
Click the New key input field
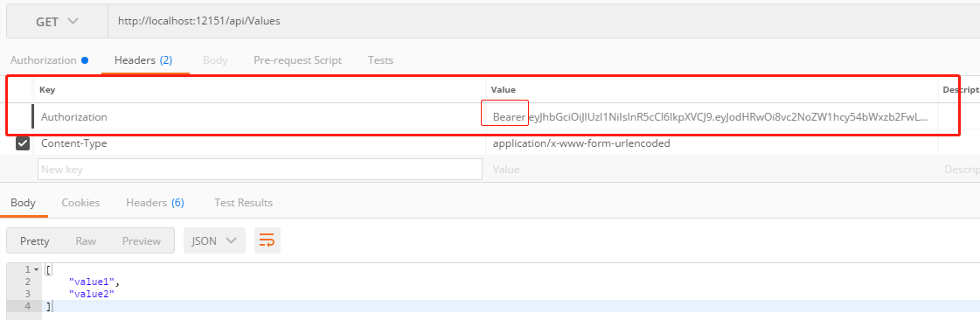click(x=260, y=170)
